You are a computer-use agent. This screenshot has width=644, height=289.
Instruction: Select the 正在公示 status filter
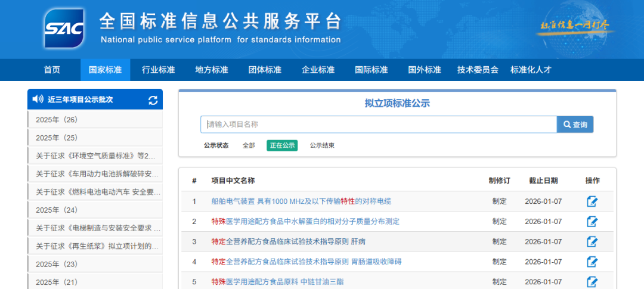(x=282, y=145)
